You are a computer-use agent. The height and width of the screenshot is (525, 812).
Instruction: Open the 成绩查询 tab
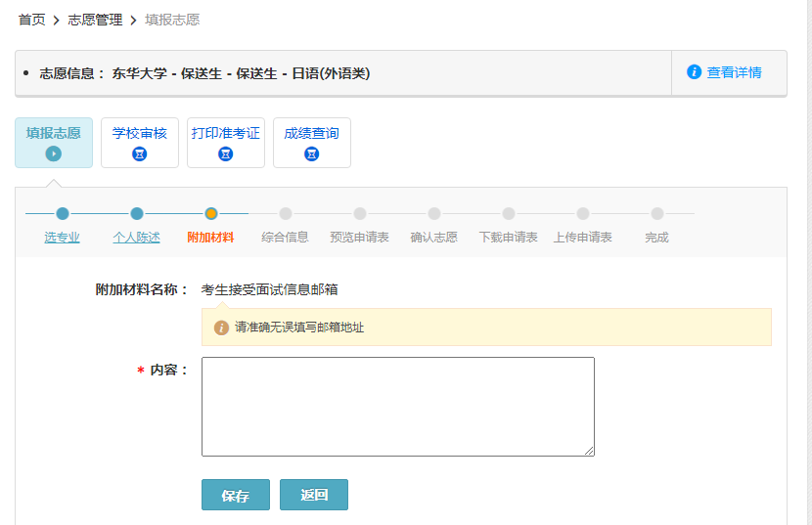(x=312, y=134)
